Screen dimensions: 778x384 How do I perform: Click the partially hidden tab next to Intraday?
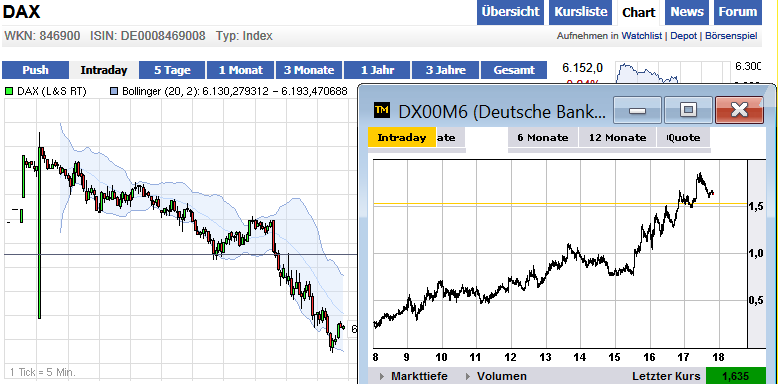click(451, 137)
